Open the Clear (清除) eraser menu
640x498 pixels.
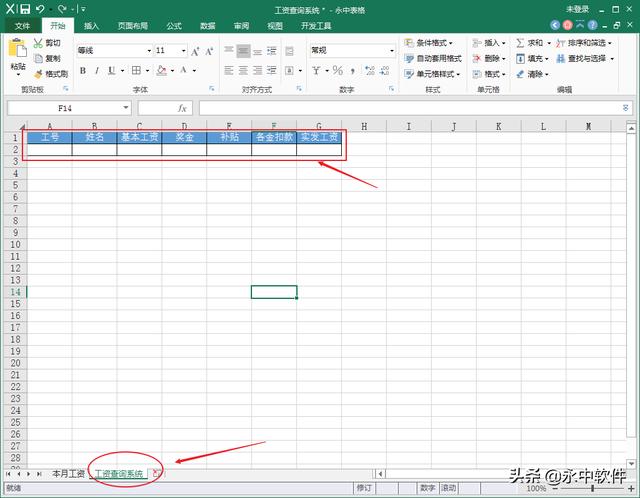click(532, 74)
